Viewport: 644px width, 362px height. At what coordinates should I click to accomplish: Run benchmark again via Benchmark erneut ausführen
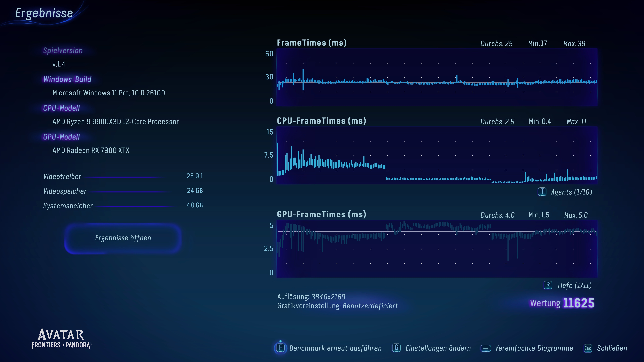click(335, 348)
